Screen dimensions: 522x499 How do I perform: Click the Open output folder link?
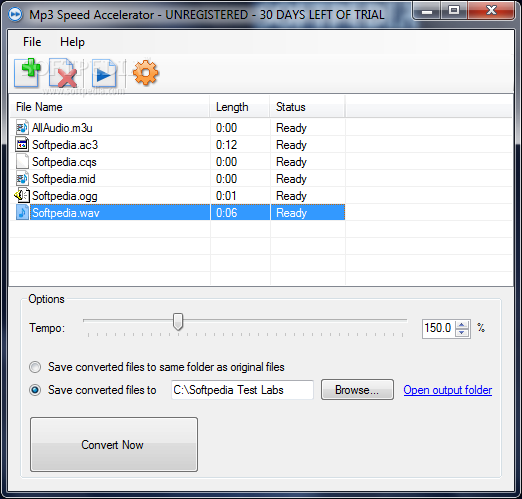tap(448, 390)
